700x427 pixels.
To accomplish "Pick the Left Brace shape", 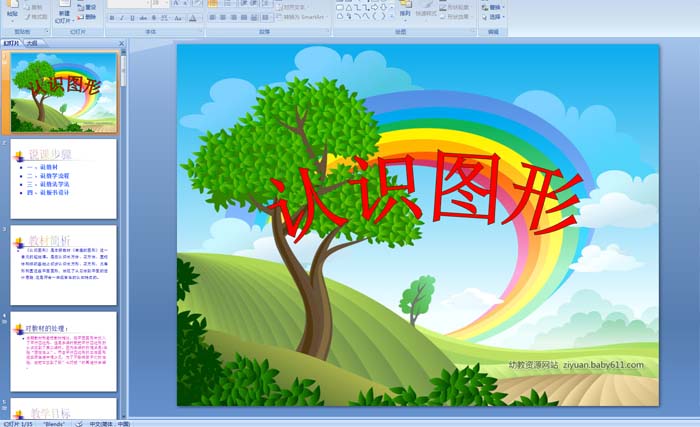I will tap(374, 16).
